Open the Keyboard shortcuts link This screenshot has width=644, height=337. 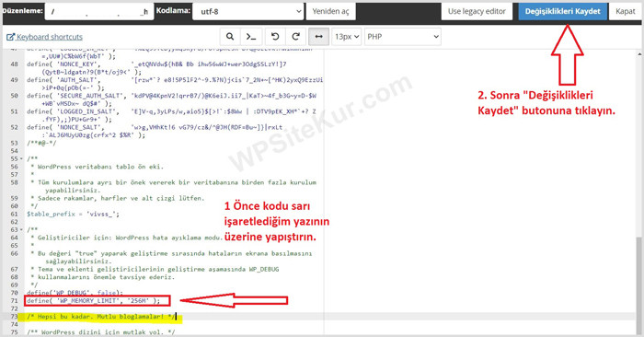[50, 37]
